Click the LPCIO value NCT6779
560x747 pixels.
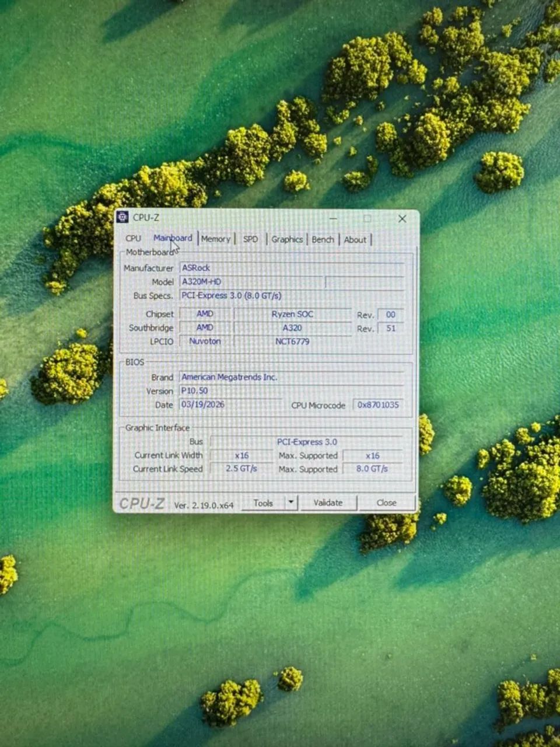coord(292,341)
